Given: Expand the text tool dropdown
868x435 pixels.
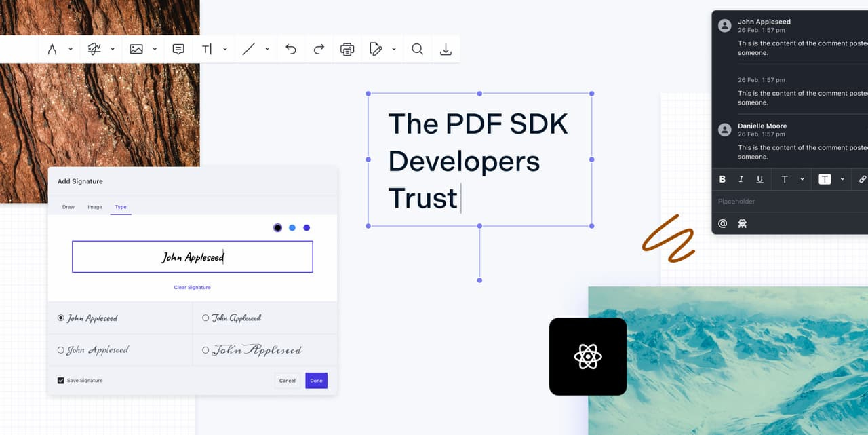Looking at the screenshot, I should 225,49.
